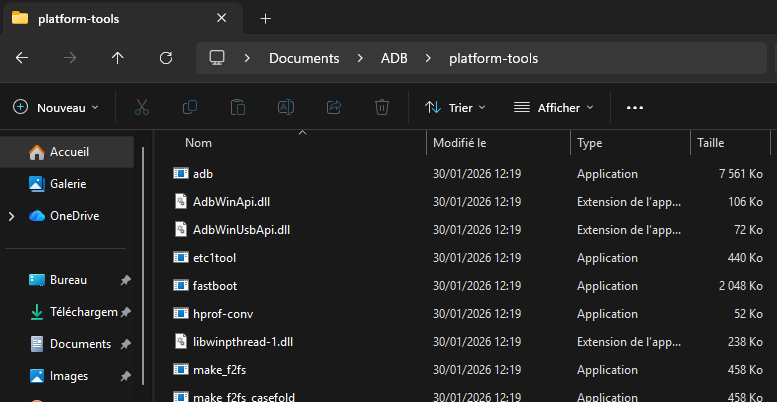This screenshot has height=402, width=777.
Task: Go up one folder level
Action: [117, 58]
